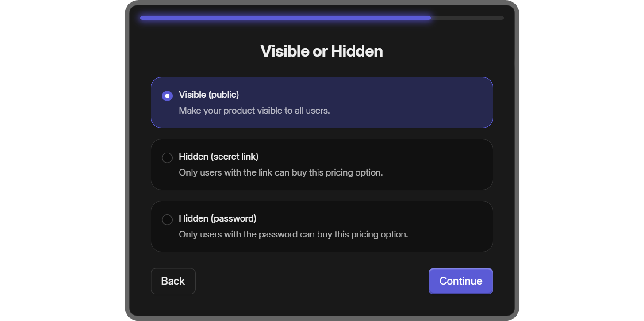The width and height of the screenshot is (644, 321).
Task: Click the progress bar at top
Action: pos(322,18)
